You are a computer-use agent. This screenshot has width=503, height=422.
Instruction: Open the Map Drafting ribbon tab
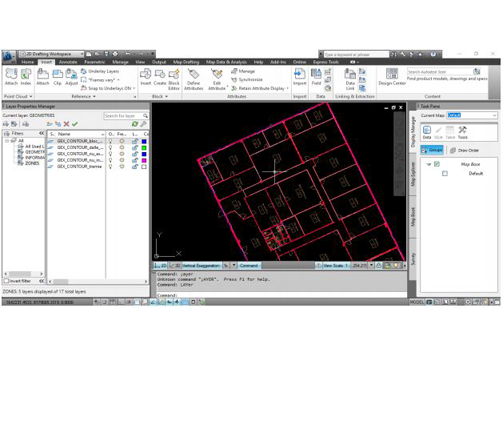pyautogui.click(x=186, y=62)
